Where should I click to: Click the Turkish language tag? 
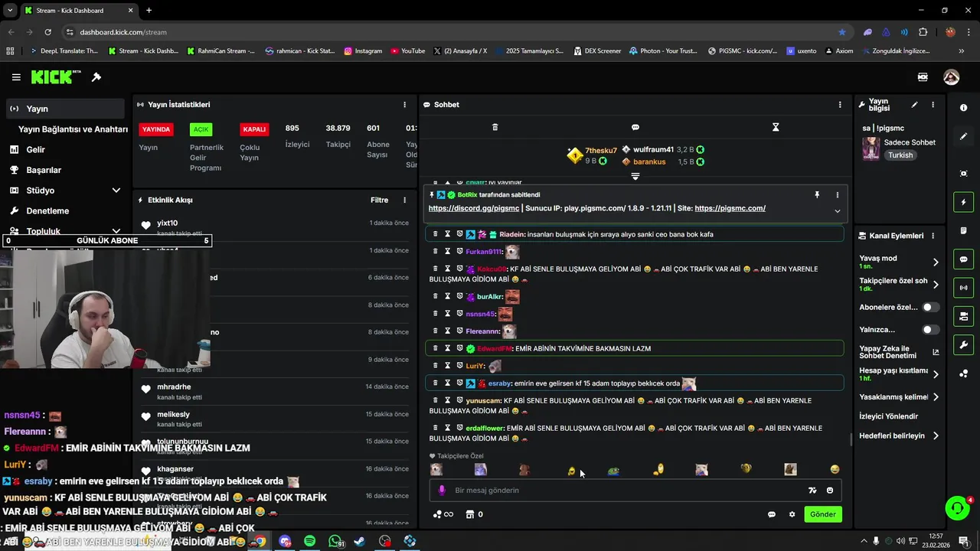[x=900, y=155]
